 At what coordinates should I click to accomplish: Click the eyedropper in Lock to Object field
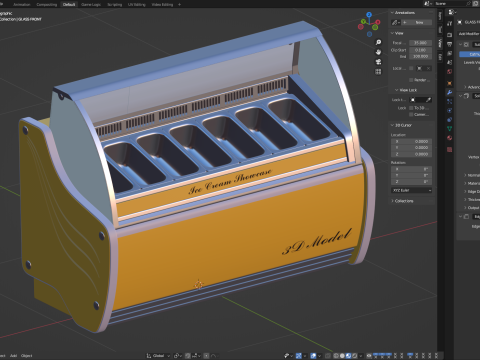tap(428, 100)
